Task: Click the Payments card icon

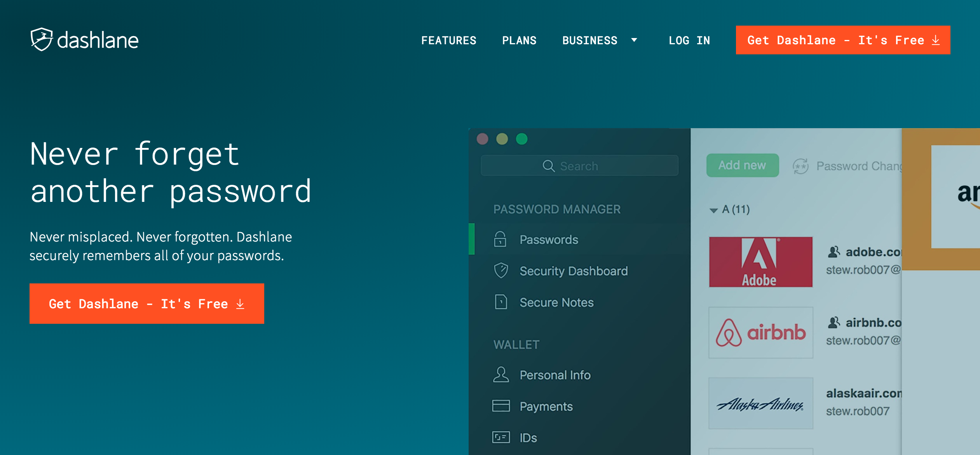Action: click(x=501, y=406)
